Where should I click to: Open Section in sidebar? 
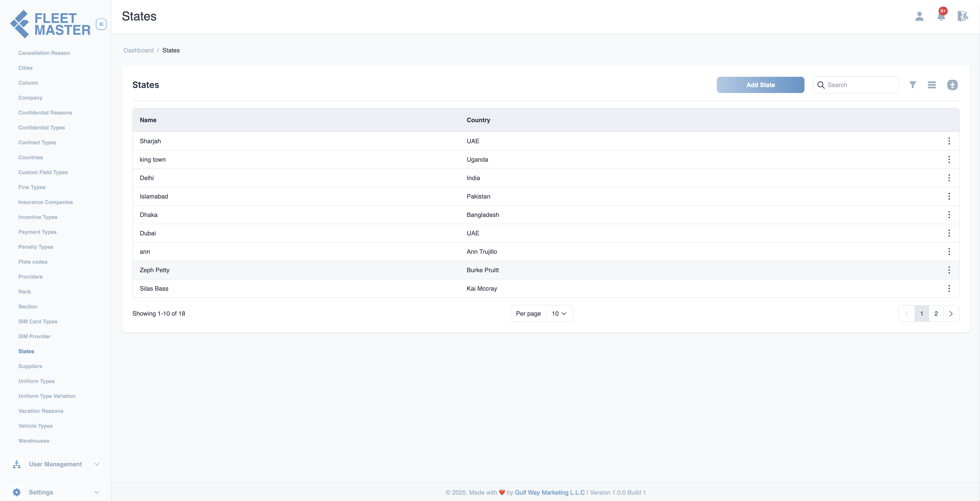click(28, 306)
